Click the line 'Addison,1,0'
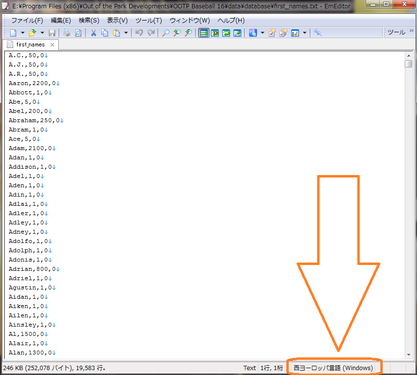417x375 pixels. click(32, 167)
